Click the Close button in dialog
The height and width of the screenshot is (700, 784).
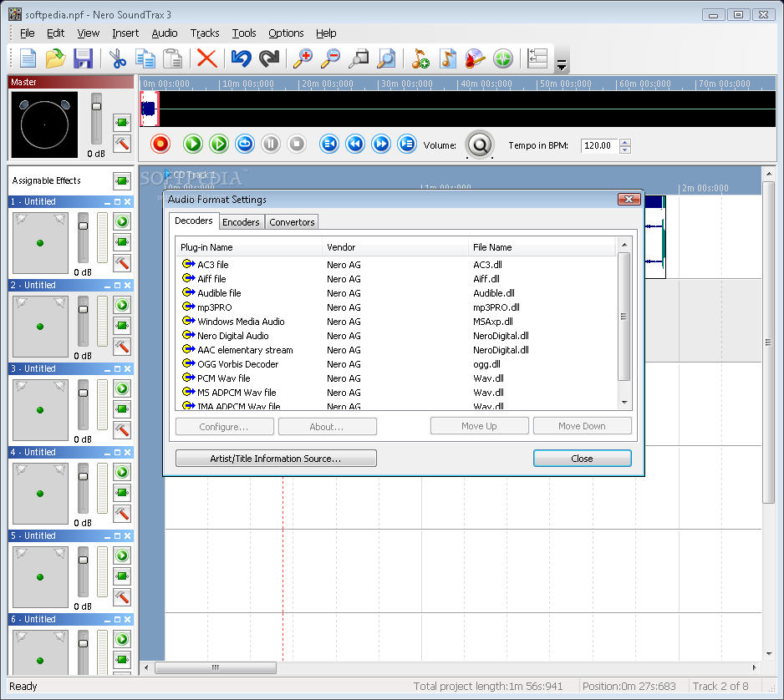pyautogui.click(x=582, y=458)
